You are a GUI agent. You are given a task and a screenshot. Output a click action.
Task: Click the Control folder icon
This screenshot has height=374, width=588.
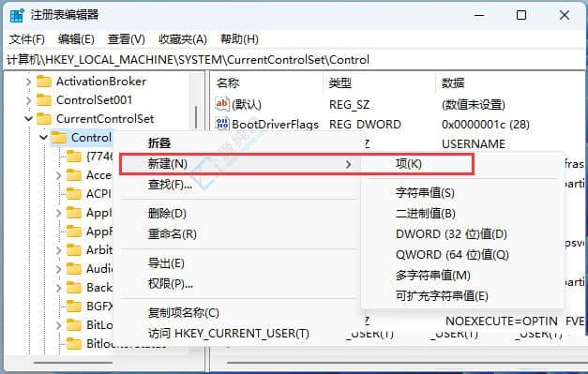[x=59, y=138]
